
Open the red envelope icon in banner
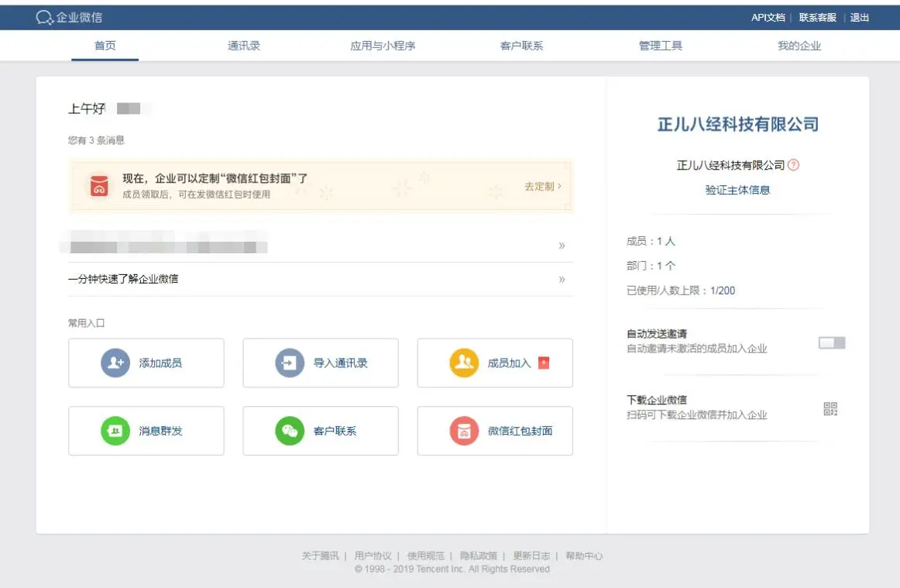tap(98, 186)
